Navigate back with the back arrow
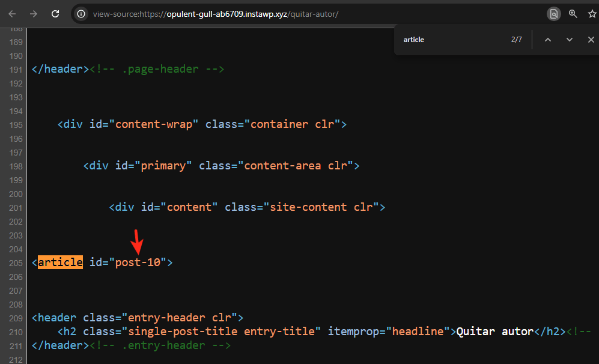The height and width of the screenshot is (364, 599). pos(12,13)
